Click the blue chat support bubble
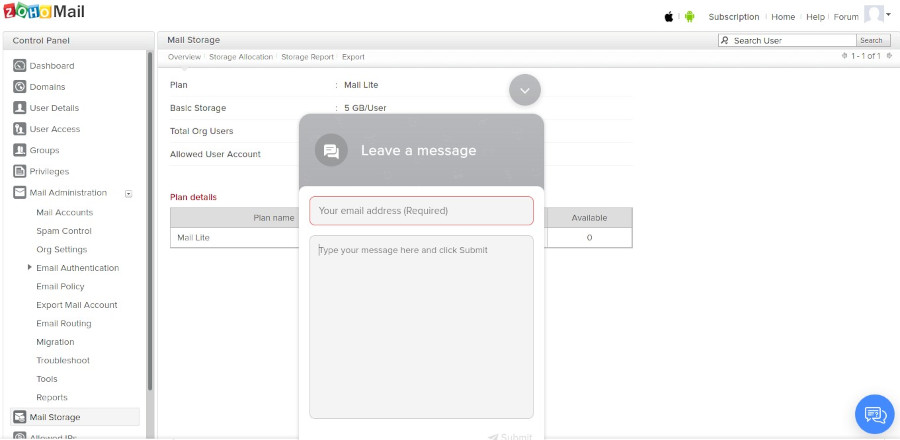Image resolution: width=900 pixels, height=440 pixels. 875,414
